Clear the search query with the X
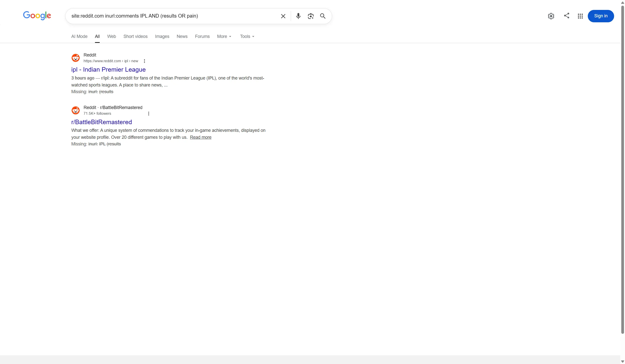The width and height of the screenshot is (625, 364). (283, 16)
